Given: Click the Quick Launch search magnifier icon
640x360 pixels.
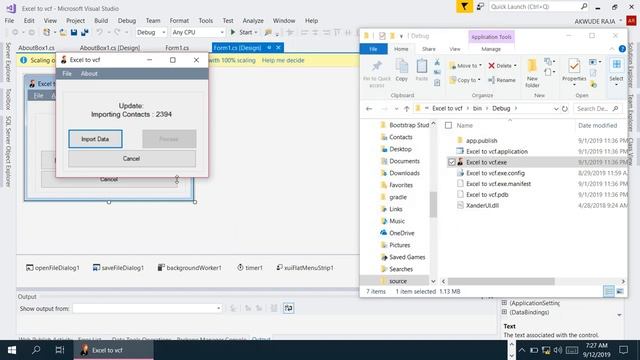Looking at the screenshot, I should coord(584,7).
